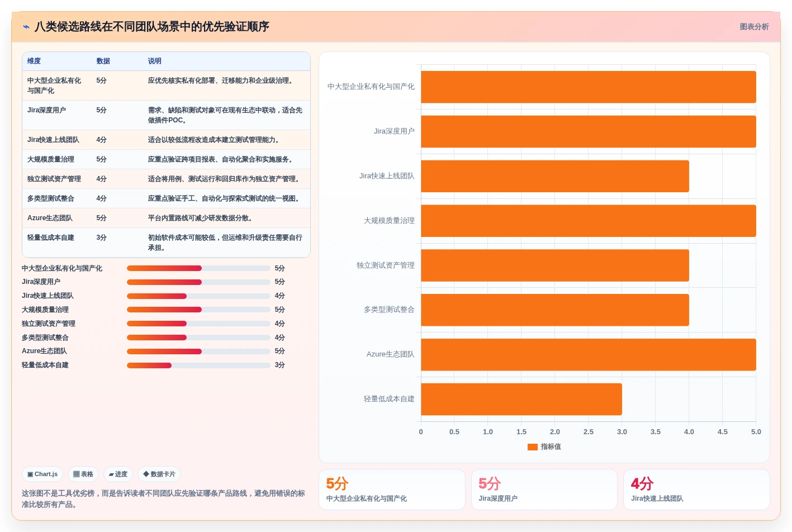Image resolution: width=792 pixels, height=532 pixels.
Task: Click the progress bar for Jira深度用户
Action: click(x=198, y=282)
